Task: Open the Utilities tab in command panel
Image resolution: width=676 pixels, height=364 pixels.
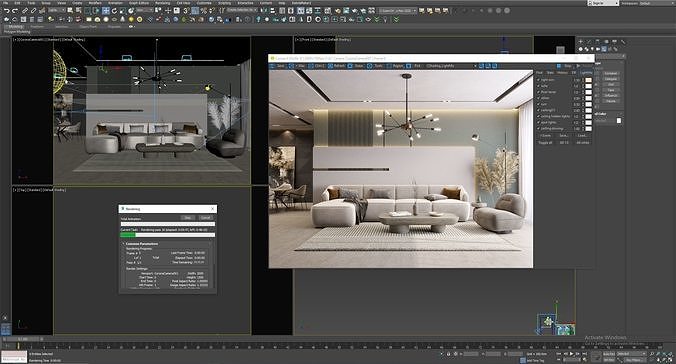Action: [x=623, y=41]
